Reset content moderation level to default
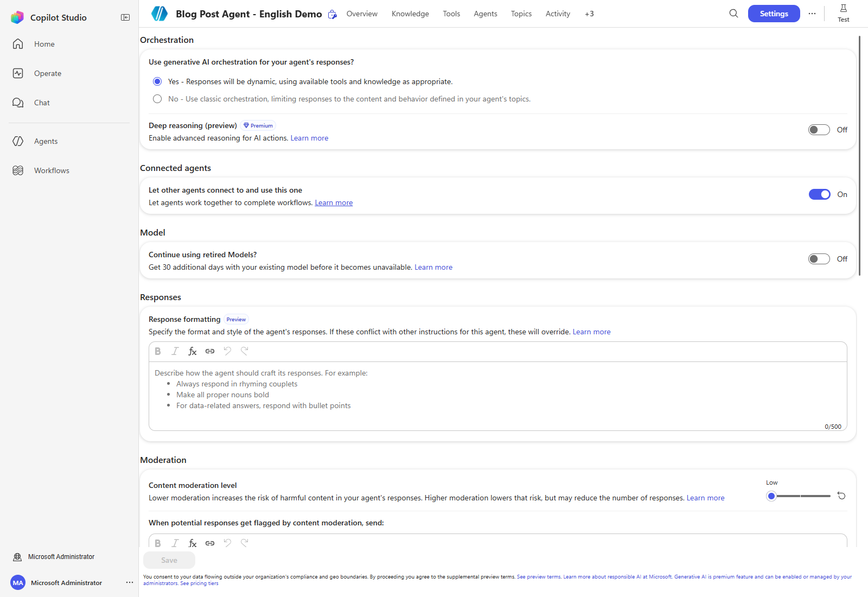Screen dimensions: 868x597 [841, 496]
